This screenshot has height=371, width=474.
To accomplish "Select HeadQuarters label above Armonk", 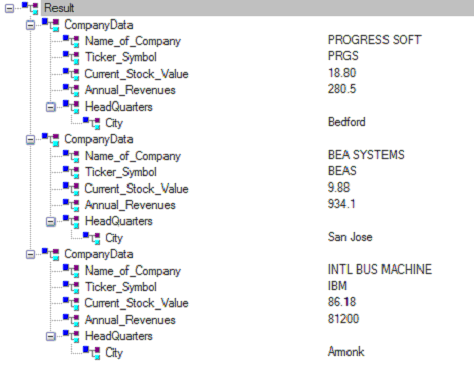I will [119, 336].
